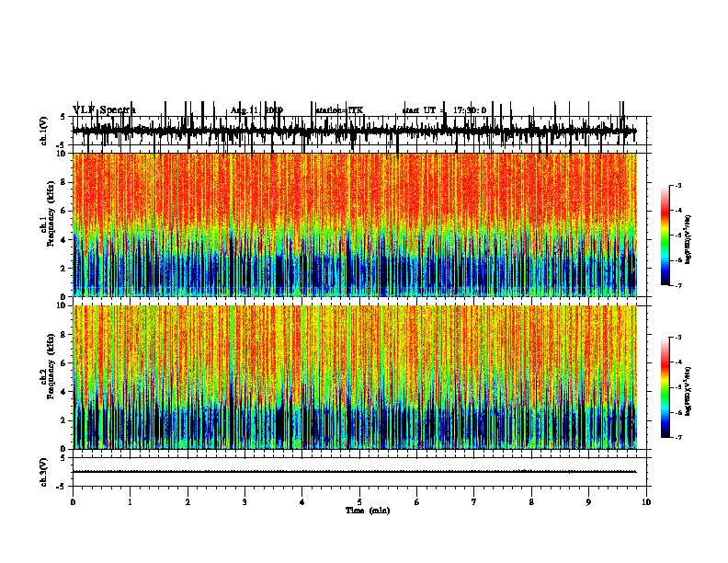Click the ch.1 spectrogram image

pos(355,224)
